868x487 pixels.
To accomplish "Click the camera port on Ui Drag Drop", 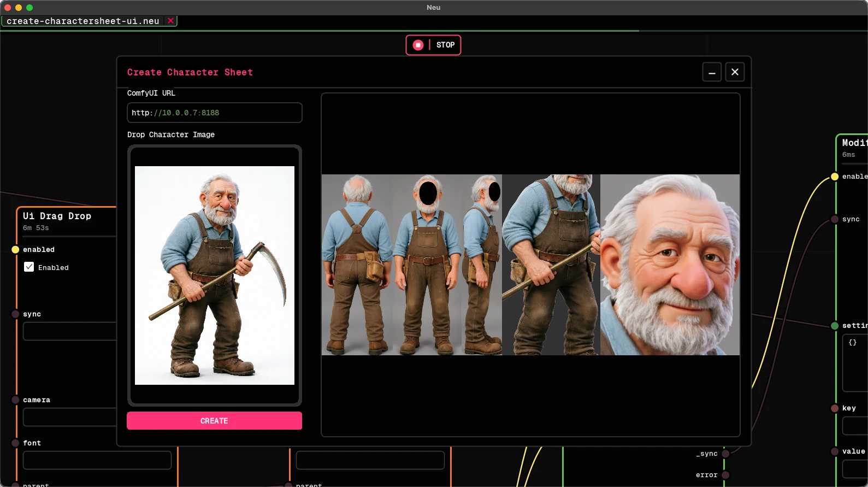I will click(x=15, y=400).
